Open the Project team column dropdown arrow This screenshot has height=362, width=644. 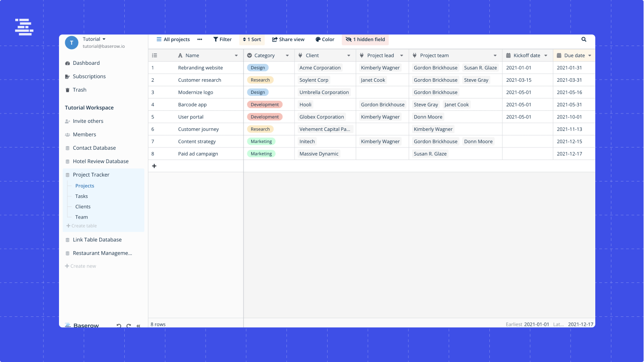click(495, 55)
